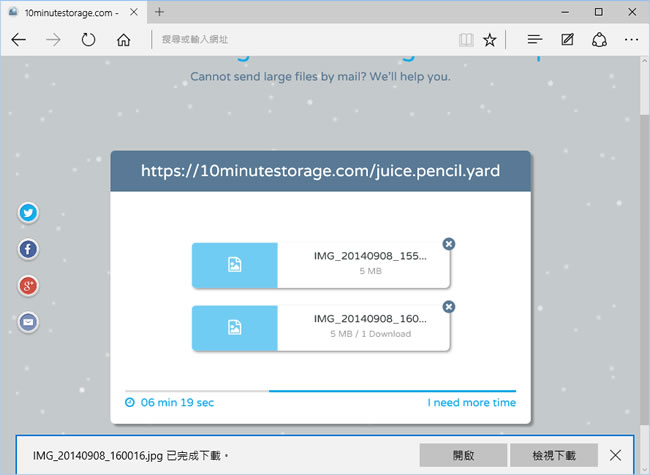Click the search or address bar
This screenshot has width=650, height=475.
coord(305,40)
